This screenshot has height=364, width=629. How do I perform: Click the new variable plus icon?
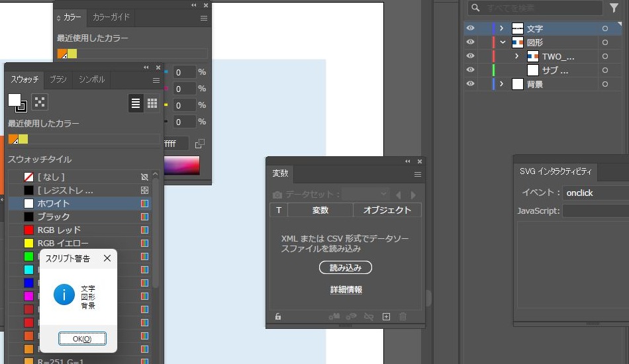click(x=386, y=317)
